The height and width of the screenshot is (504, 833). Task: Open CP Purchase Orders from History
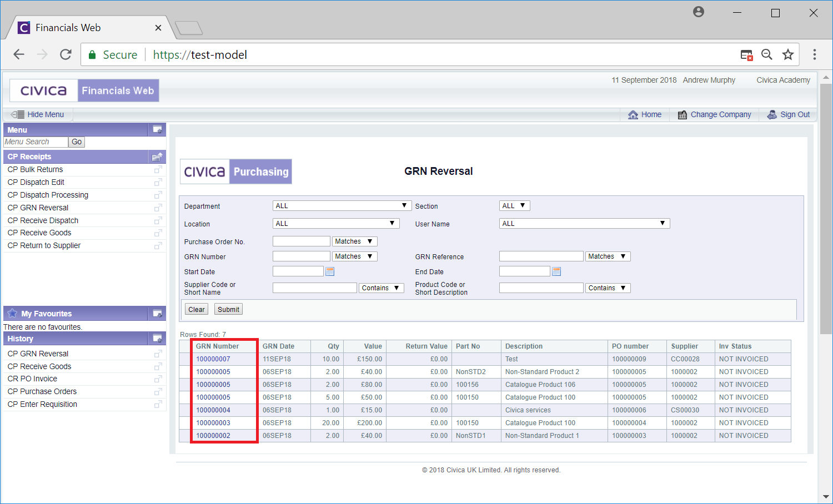[x=42, y=391]
